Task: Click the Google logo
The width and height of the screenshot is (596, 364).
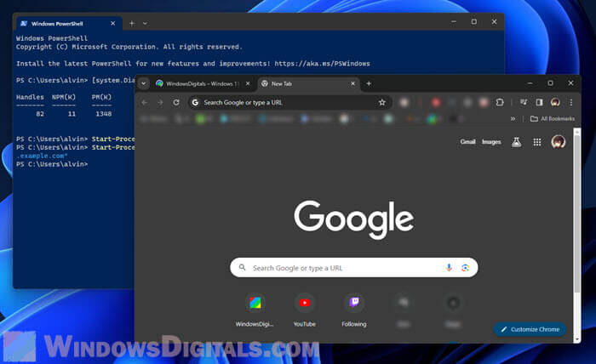Action: point(354,219)
